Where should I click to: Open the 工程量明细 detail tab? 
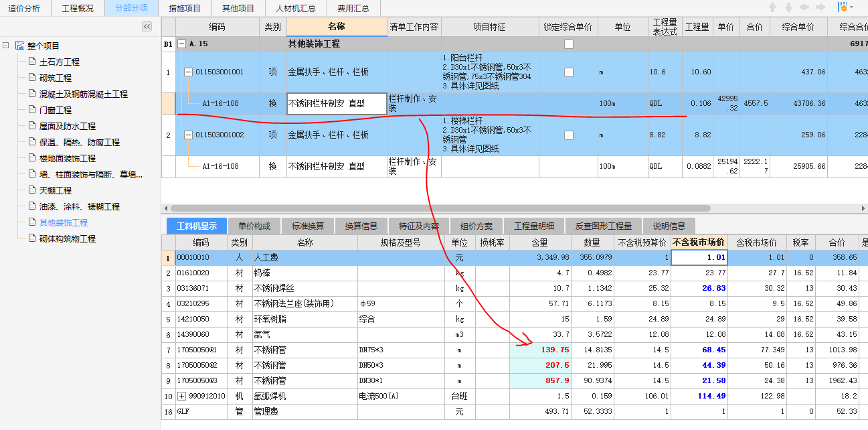click(534, 226)
